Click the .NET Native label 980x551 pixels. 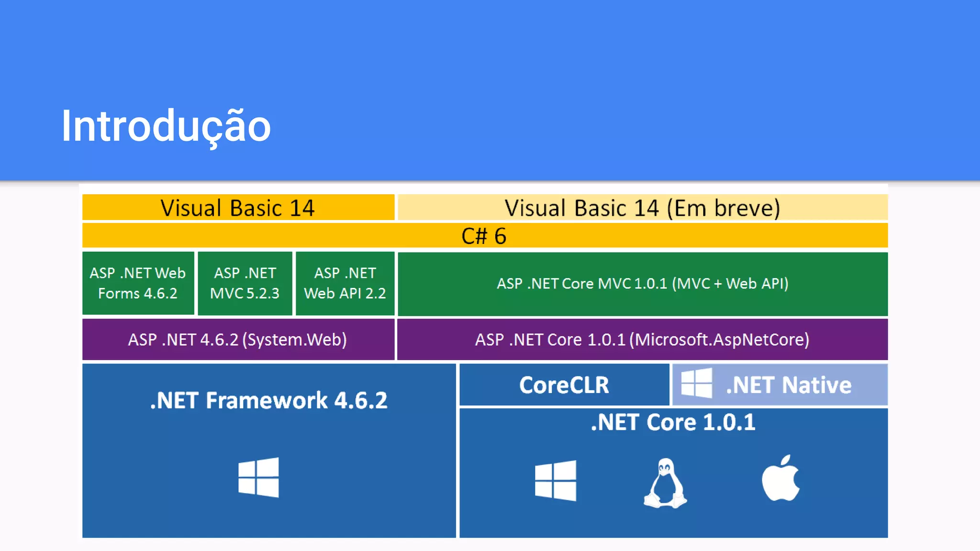click(x=789, y=385)
